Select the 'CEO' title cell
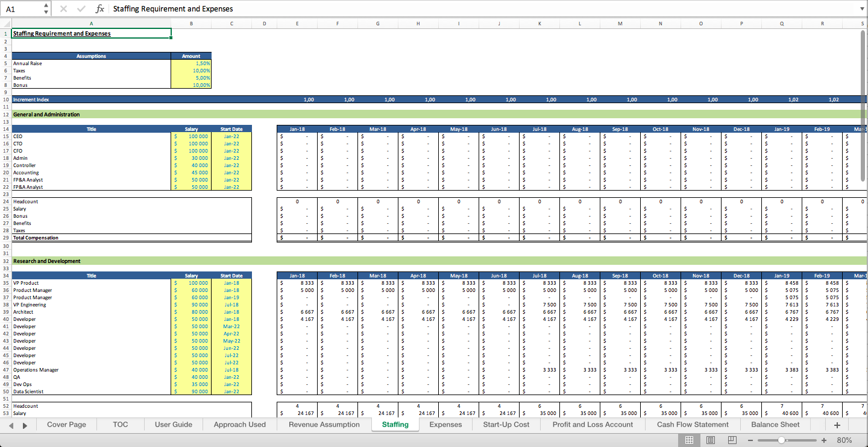This screenshot has height=447, width=868. [91, 136]
